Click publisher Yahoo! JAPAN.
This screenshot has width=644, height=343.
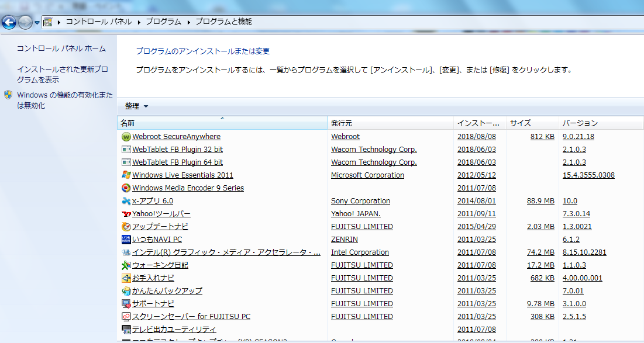[356, 214]
